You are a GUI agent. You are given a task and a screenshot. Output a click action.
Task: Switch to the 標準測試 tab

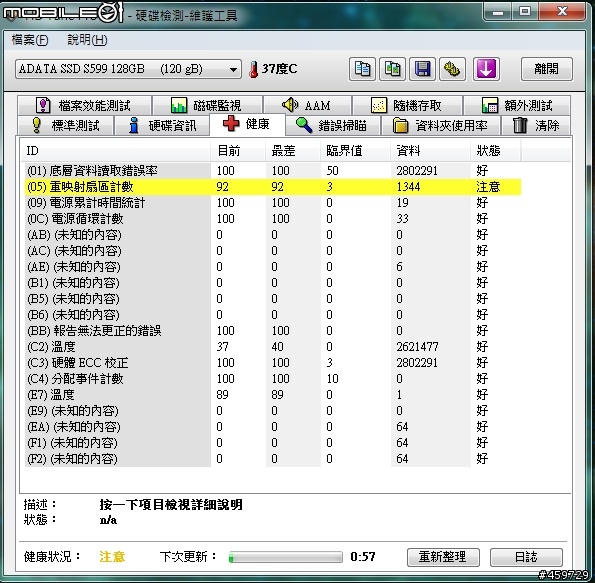66,125
